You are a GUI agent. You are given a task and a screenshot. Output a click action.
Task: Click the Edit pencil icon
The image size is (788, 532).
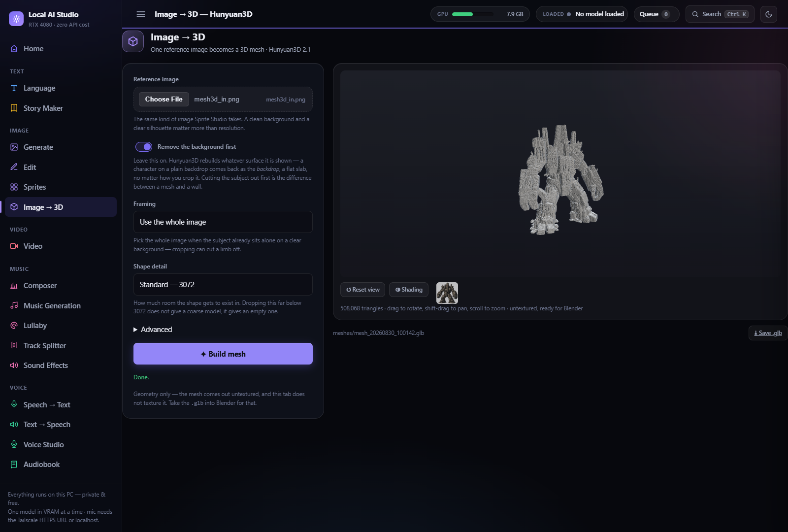click(14, 167)
